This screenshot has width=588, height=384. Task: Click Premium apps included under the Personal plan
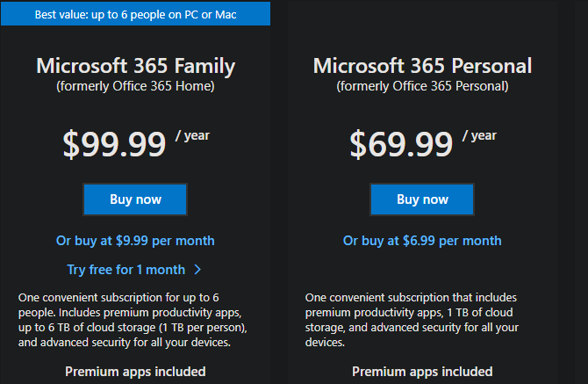click(x=422, y=372)
